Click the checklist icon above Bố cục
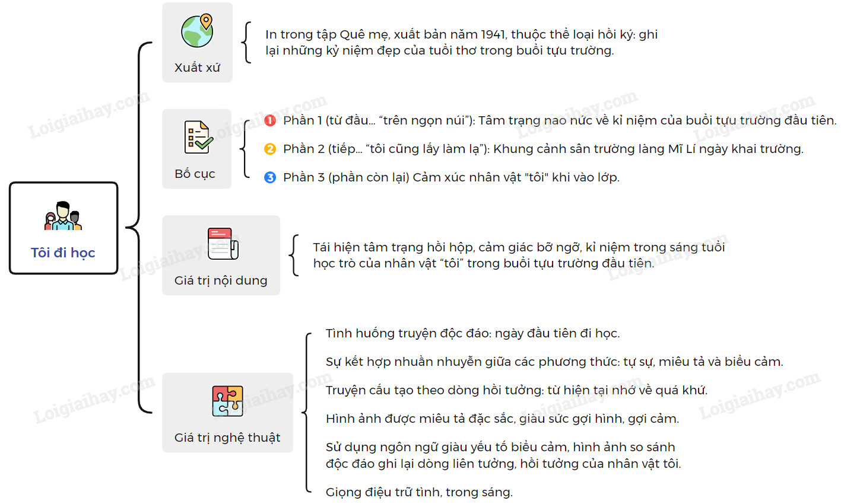This screenshot has width=841, height=504. [198, 138]
